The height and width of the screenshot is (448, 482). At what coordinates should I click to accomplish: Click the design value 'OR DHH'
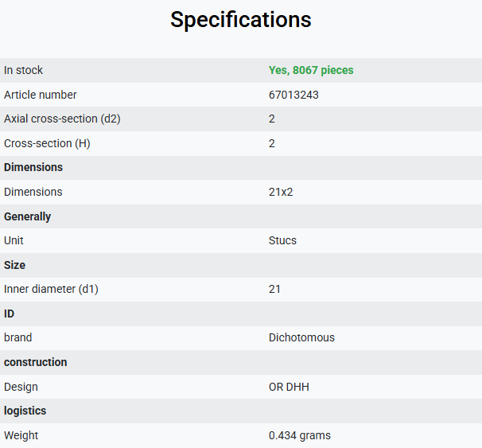289,387
